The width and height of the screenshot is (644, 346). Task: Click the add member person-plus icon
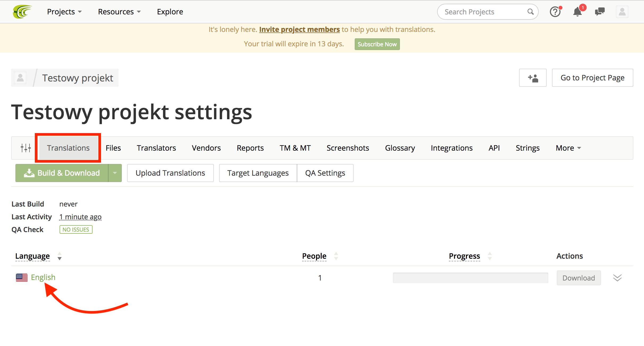tap(533, 78)
